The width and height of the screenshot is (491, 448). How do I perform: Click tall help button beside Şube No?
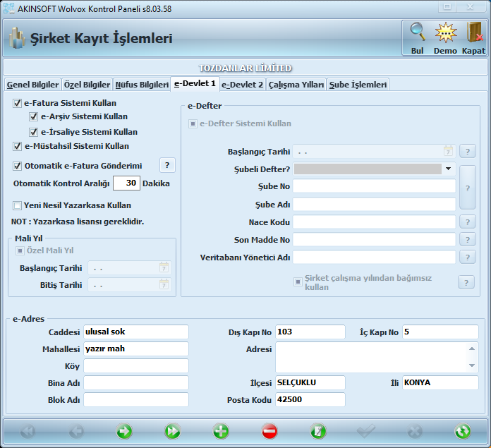click(468, 188)
